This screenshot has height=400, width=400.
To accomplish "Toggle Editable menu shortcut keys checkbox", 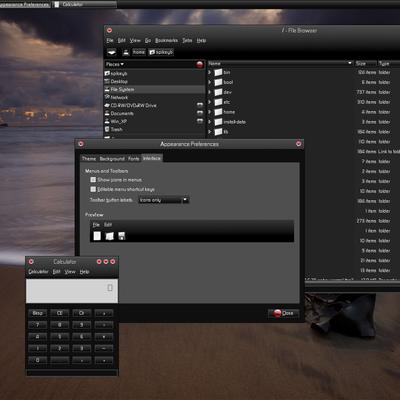I will [x=93, y=189].
